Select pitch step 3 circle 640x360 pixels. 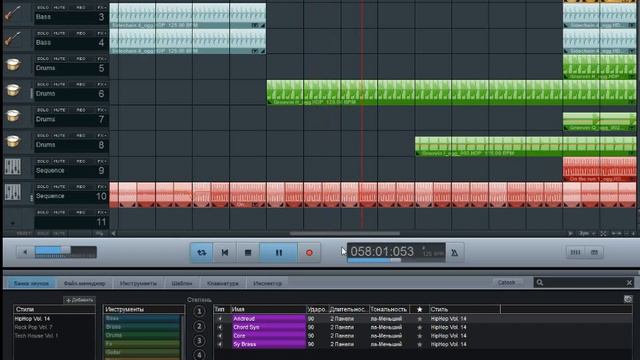pos(199,340)
